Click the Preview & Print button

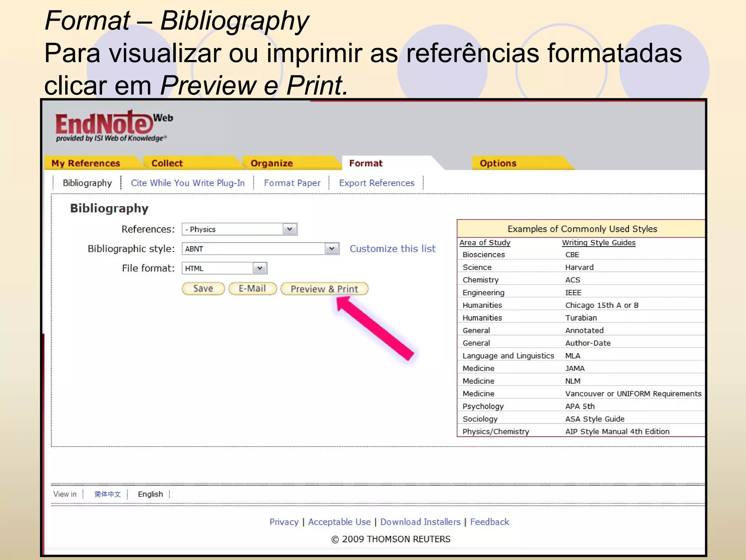click(x=324, y=289)
